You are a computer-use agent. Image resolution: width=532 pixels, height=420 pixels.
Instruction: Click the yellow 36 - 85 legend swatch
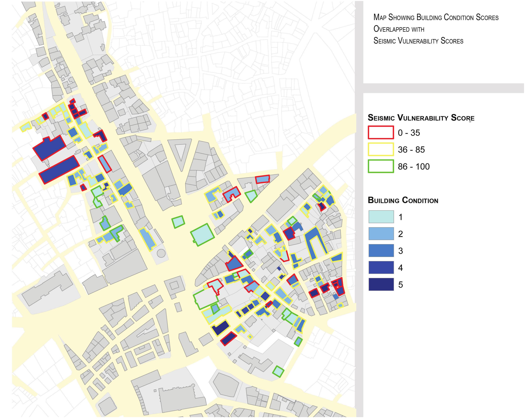pos(381,149)
